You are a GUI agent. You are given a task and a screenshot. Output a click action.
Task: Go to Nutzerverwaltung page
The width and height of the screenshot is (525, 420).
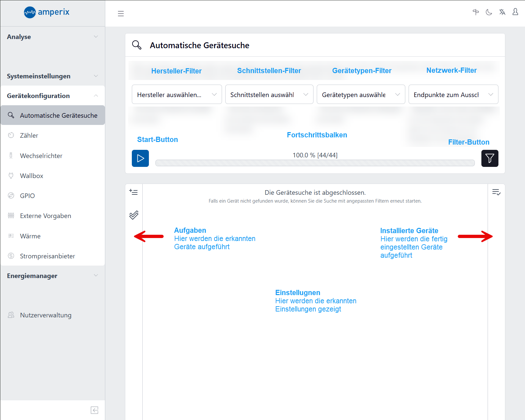tap(46, 315)
